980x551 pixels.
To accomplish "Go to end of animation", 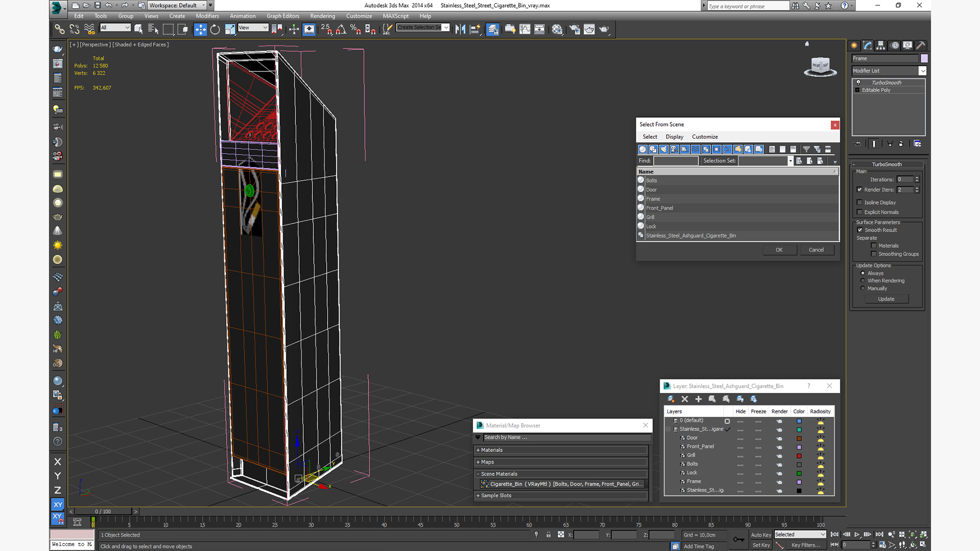I will [x=879, y=534].
